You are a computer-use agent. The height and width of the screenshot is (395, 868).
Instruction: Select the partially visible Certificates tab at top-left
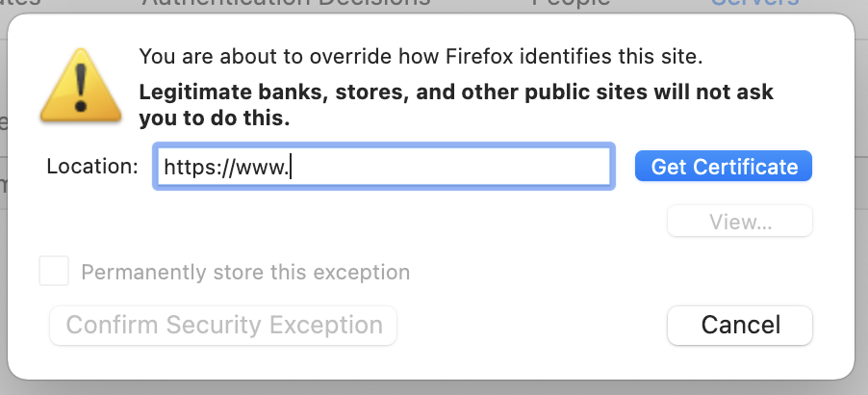pos(20,4)
